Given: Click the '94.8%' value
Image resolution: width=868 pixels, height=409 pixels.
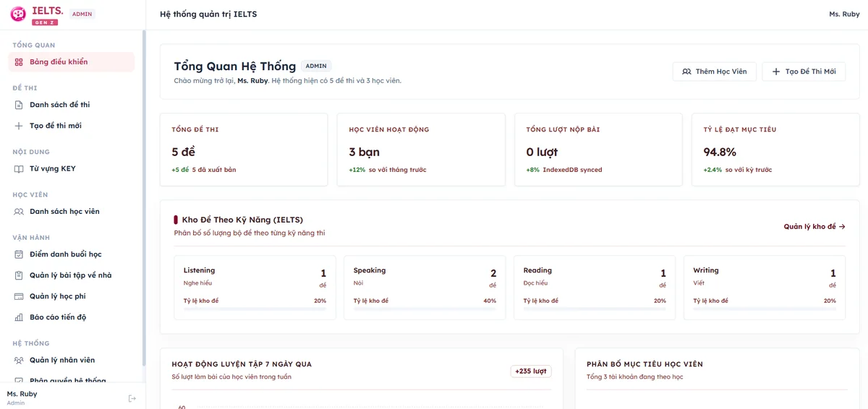Looking at the screenshot, I should point(720,152).
